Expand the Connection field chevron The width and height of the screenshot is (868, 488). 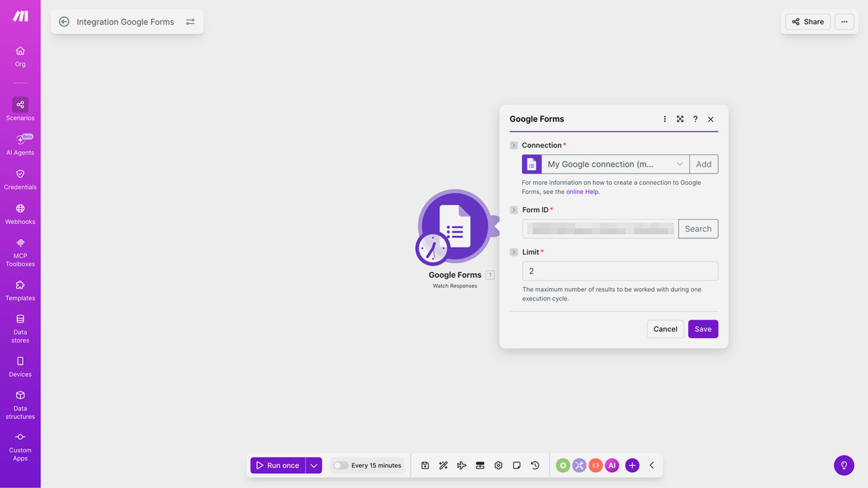tap(513, 145)
